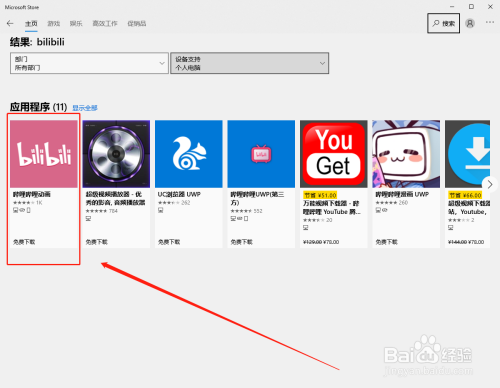500x388 pixels.
Task: Go back with the arrow icon
Action: pos(10,23)
